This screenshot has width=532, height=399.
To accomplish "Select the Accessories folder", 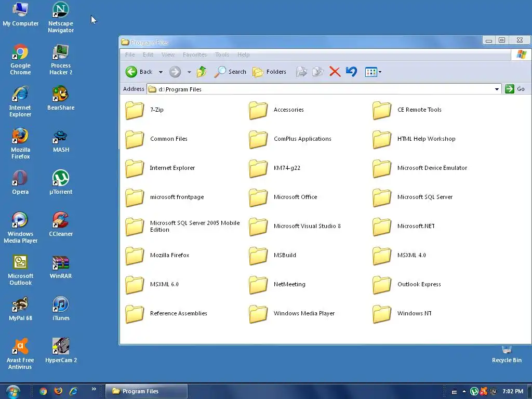I will coord(276,110).
